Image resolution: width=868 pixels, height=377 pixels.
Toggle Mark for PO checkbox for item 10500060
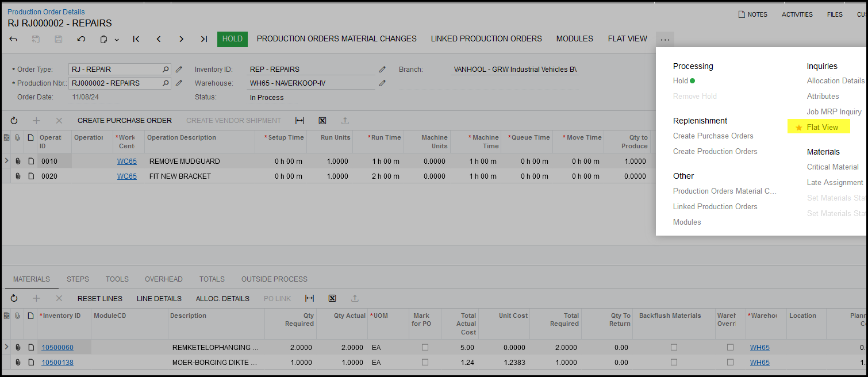point(425,348)
